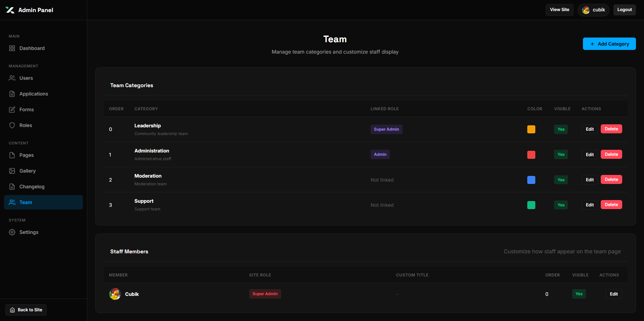This screenshot has width=644, height=321.
Task: Click the Settings gear icon
Action: pos(12,232)
